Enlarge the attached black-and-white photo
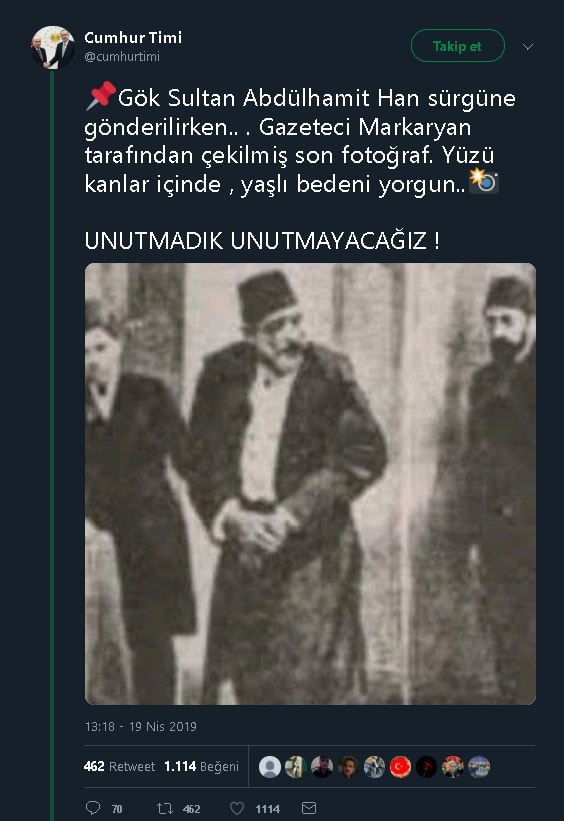The height and width of the screenshot is (821, 564). [310, 484]
